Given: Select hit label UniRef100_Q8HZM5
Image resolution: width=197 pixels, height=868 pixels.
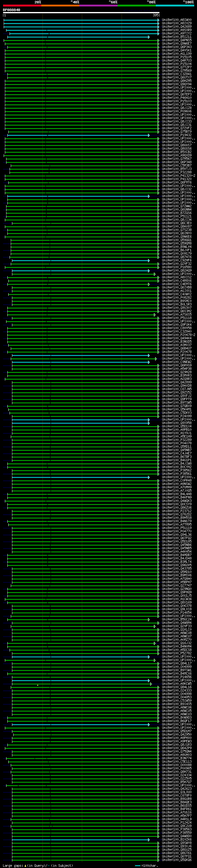Looking at the screenshot, I should point(177,81).
